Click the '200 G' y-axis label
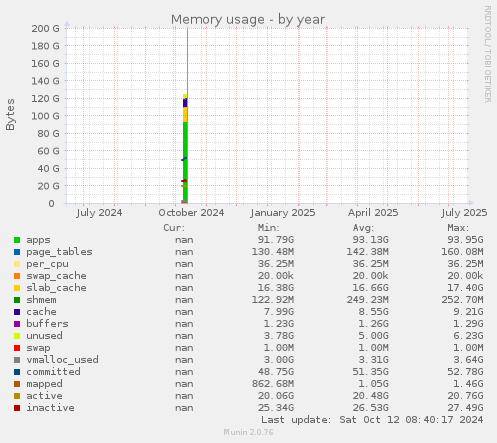The height and width of the screenshot is (443, 497). [x=45, y=29]
